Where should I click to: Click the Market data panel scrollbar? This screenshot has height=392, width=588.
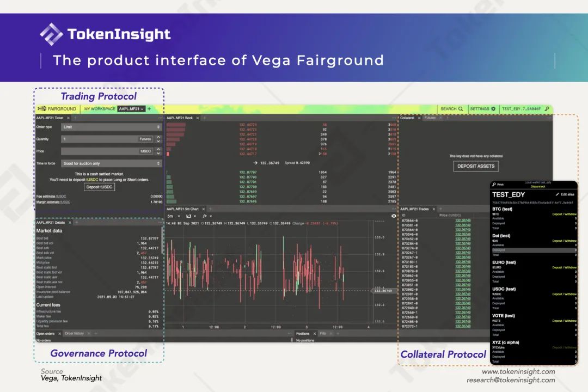162,240
